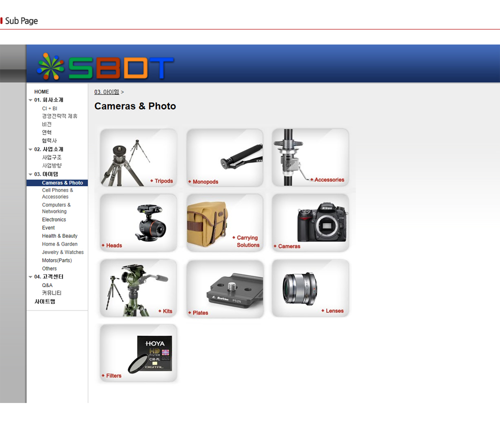
Task: Open the 01. 회사소개 menu heading
Action: 49,100
